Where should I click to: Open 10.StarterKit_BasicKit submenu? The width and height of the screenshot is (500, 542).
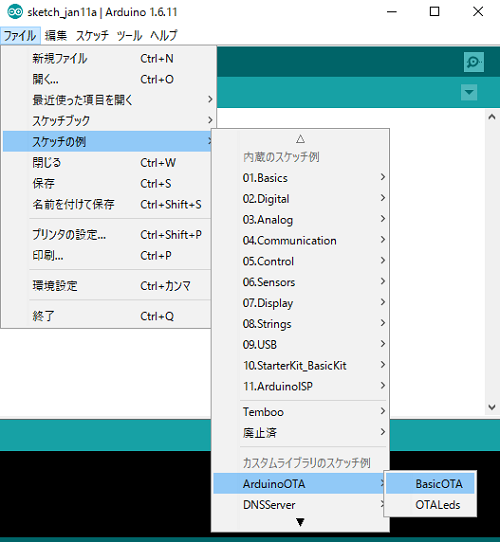(x=300, y=365)
